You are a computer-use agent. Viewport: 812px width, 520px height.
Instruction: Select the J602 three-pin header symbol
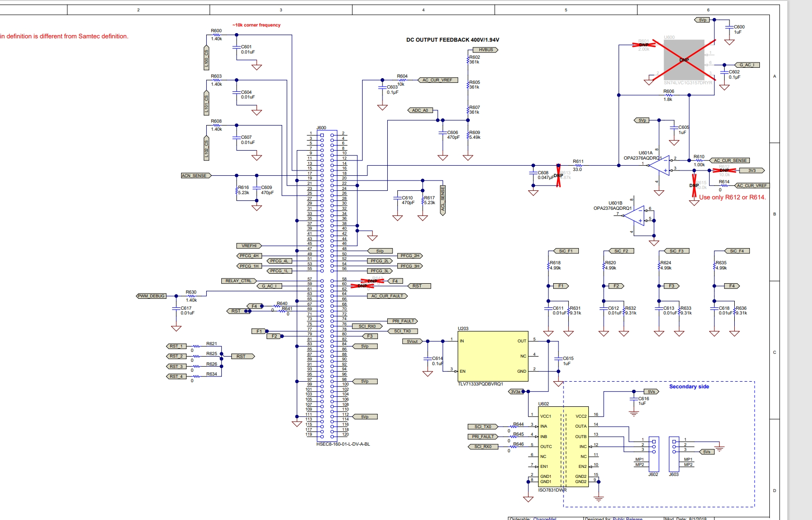(x=654, y=452)
